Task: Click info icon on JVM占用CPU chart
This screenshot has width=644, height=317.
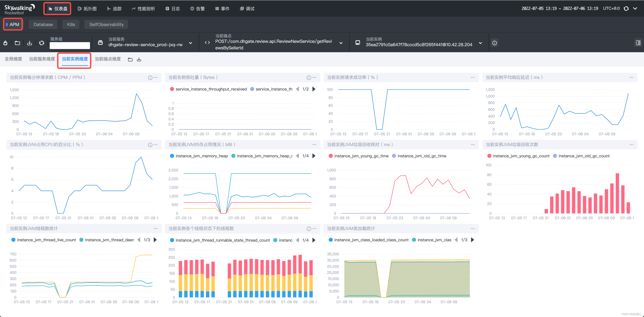Action: click(150, 145)
